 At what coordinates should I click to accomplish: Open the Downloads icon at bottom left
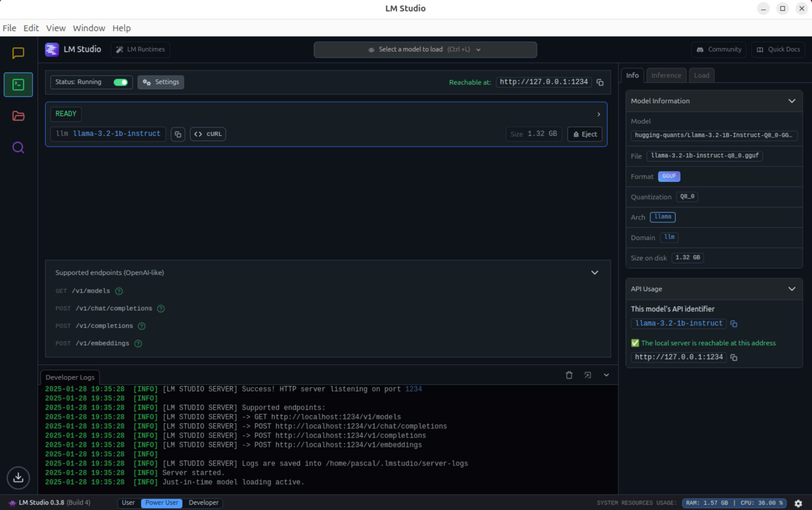18,477
